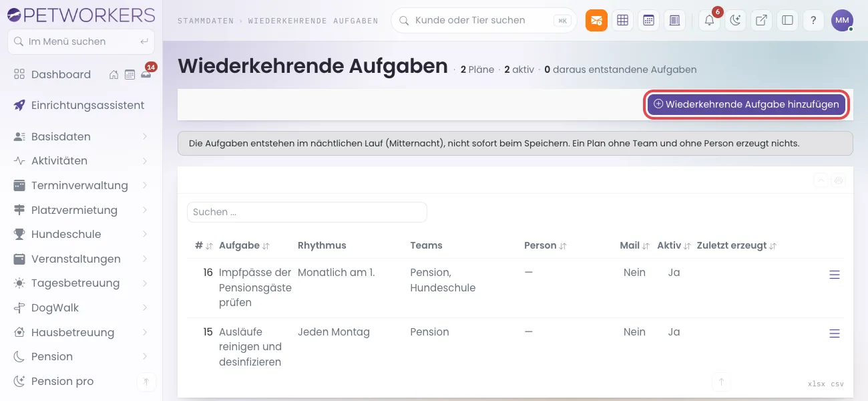Screen dimensions: 868x401
Task: Toggle dark mode moon icon
Action: click(x=735, y=20)
